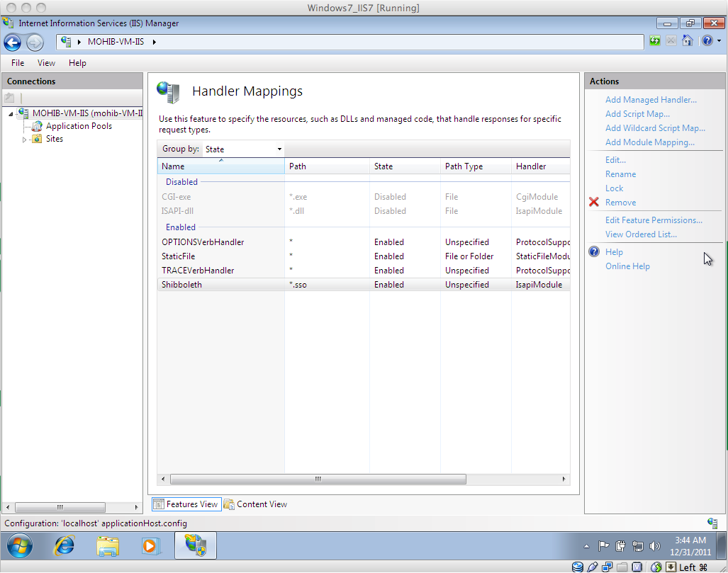The height and width of the screenshot is (573, 728).
Task: Open the View menu
Action: 46,63
